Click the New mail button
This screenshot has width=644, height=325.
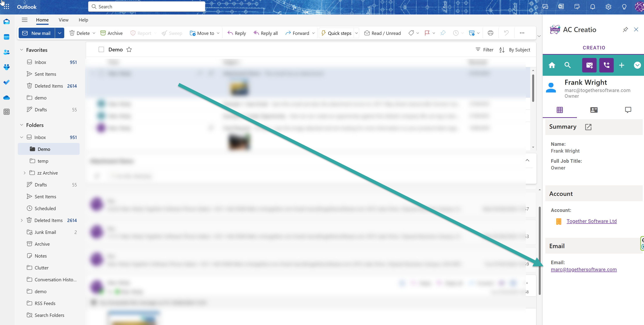(x=37, y=33)
